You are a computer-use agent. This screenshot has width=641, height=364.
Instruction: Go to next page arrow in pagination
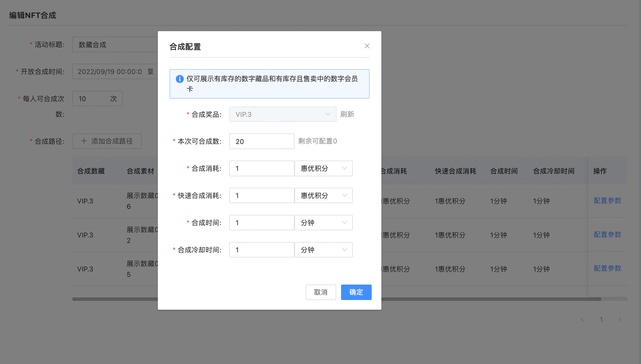pyautogui.click(x=620, y=319)
